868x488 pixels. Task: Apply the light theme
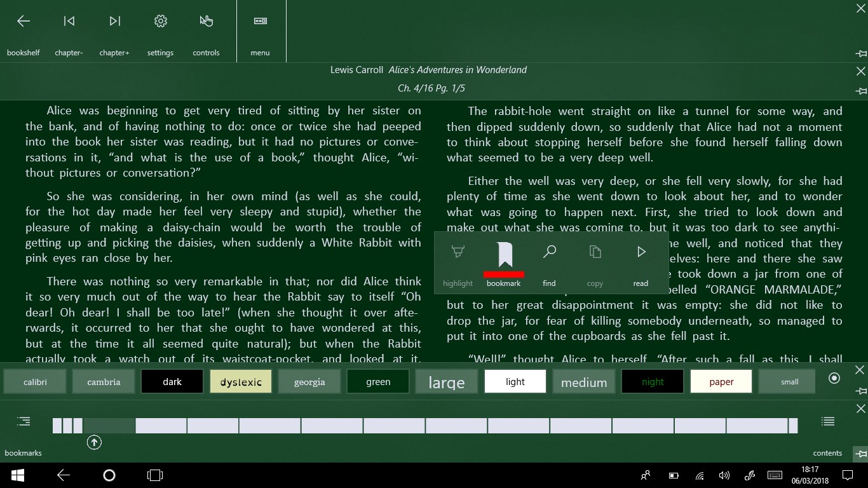pos(515,381)
